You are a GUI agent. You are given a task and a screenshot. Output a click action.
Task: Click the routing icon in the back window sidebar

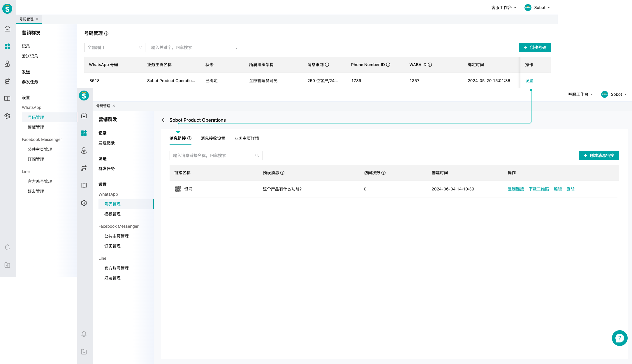[x=8, y=81]
